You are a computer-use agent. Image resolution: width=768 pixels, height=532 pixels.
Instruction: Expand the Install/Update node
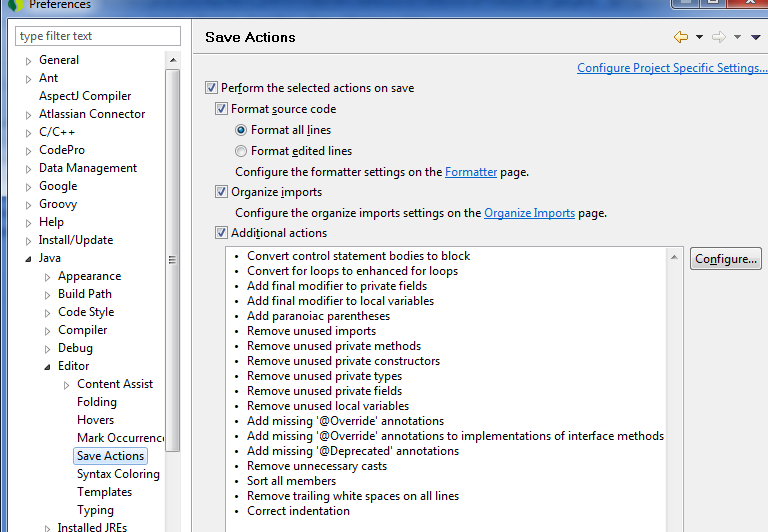coord(28,241)
